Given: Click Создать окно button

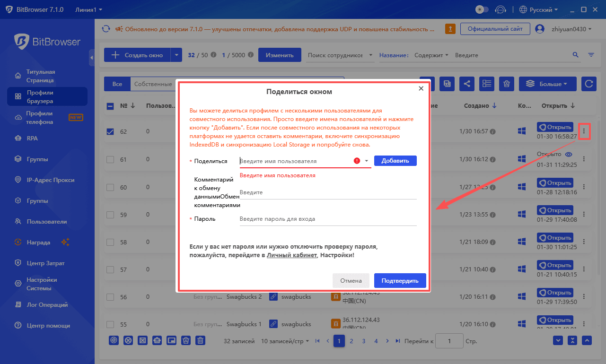Looking at the screenshot, I should tap(137, 55).
